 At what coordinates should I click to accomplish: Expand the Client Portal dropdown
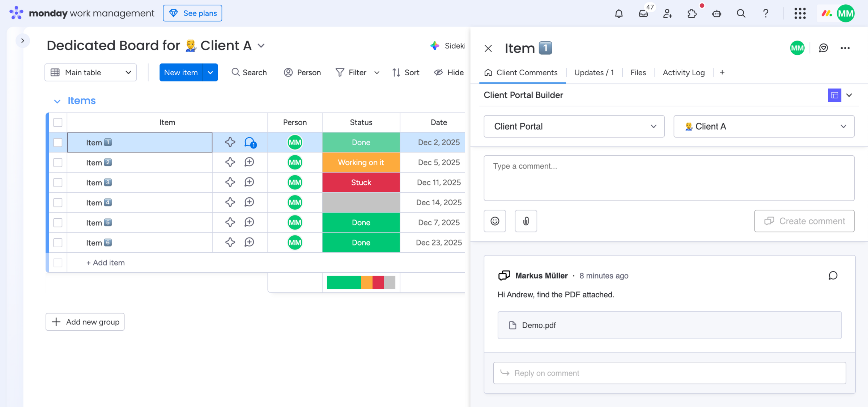(x=574, y=126)
